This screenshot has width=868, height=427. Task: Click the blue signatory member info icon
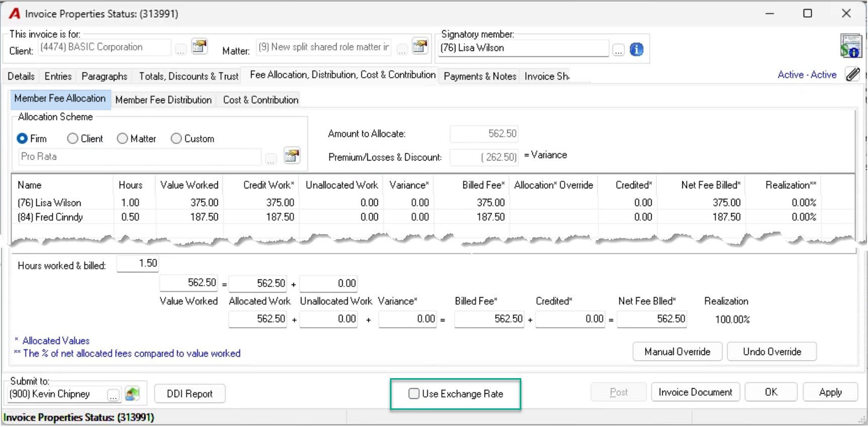click(637, 49)
